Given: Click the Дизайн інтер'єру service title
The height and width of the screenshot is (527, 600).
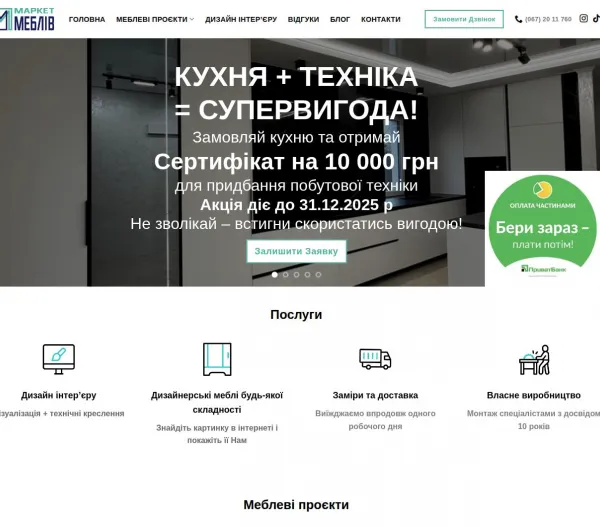Looking at the screenshot, I should click(59, 395).
